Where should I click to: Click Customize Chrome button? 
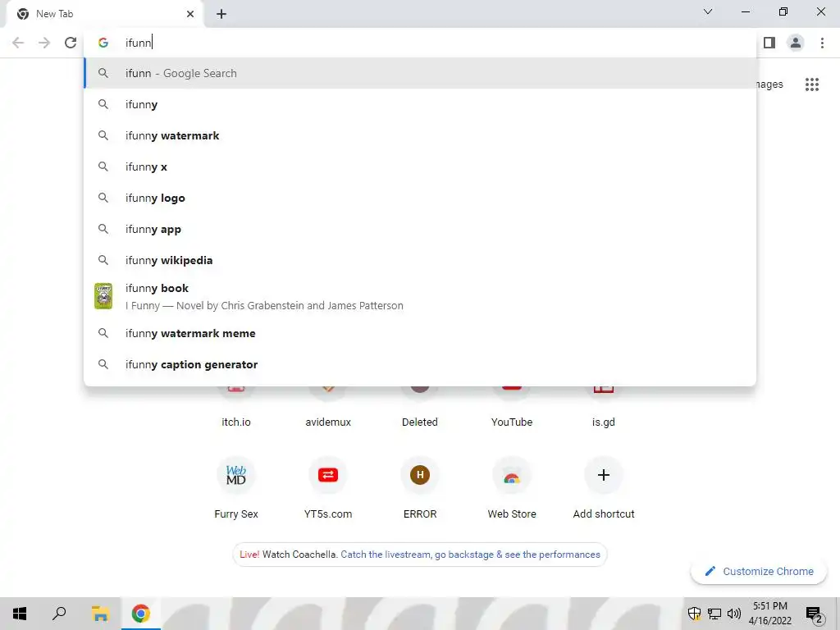759,571
